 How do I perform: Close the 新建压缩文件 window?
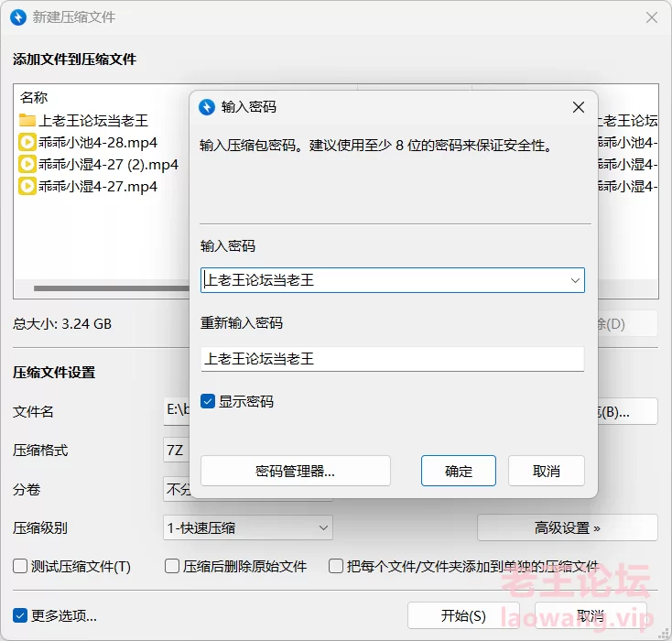(x=651, y=17)
